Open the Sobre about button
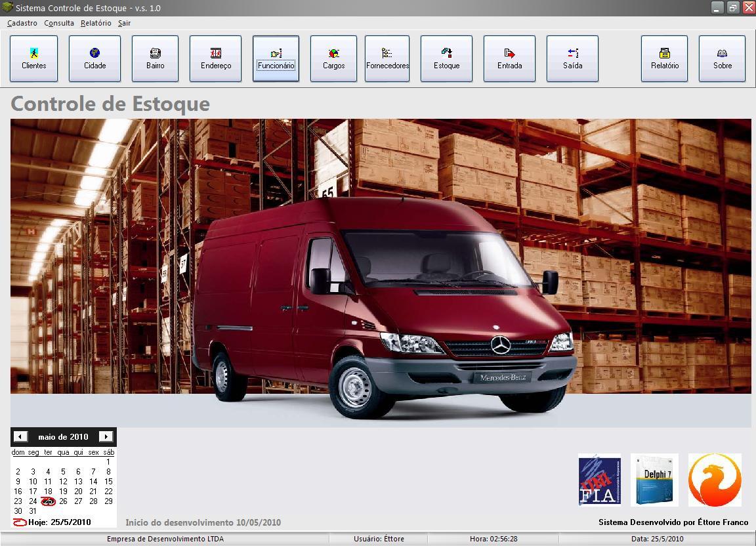This screenshot has width=756, height=546. pos(723,58)
